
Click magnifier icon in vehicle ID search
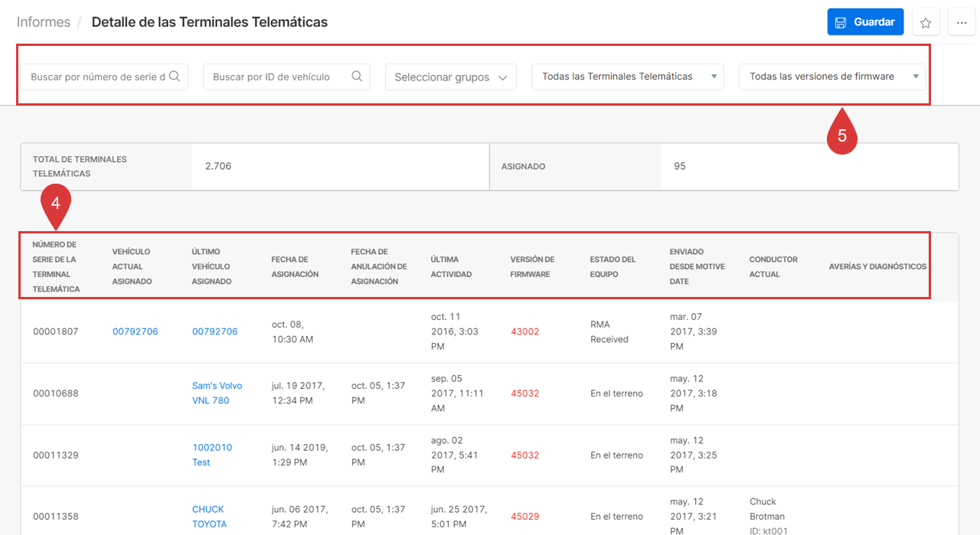[x=357, y=77]
